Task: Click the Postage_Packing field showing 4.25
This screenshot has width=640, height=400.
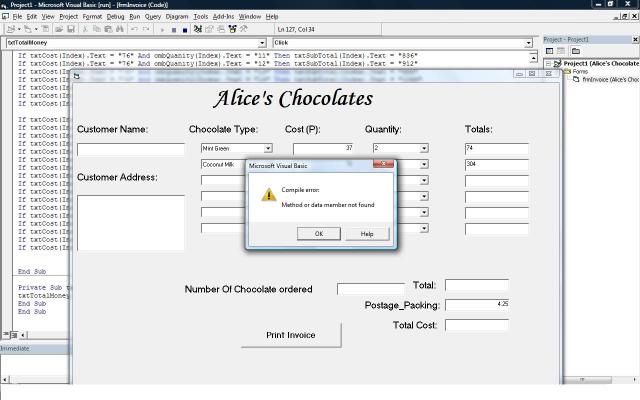Action: click(x=477, y=304)
